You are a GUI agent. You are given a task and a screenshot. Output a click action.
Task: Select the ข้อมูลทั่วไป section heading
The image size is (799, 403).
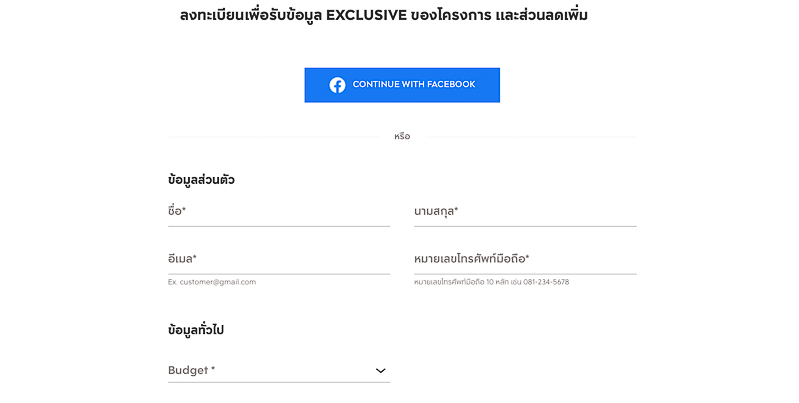click(196, 330)
